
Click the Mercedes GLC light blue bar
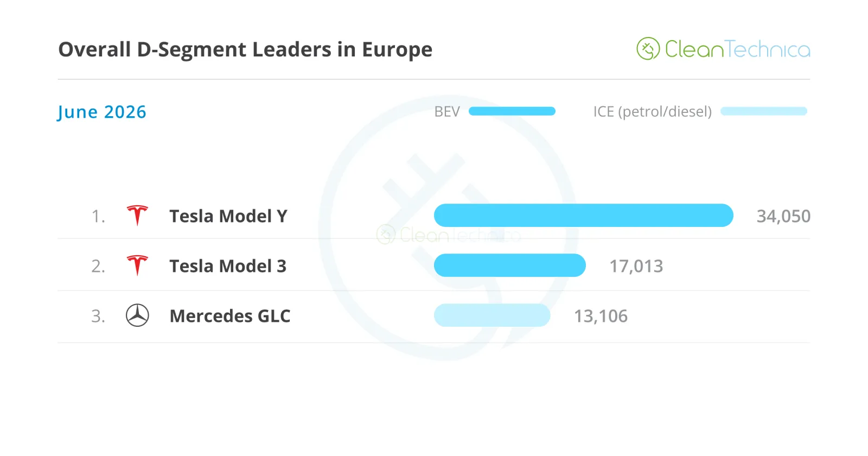(492, 315)
